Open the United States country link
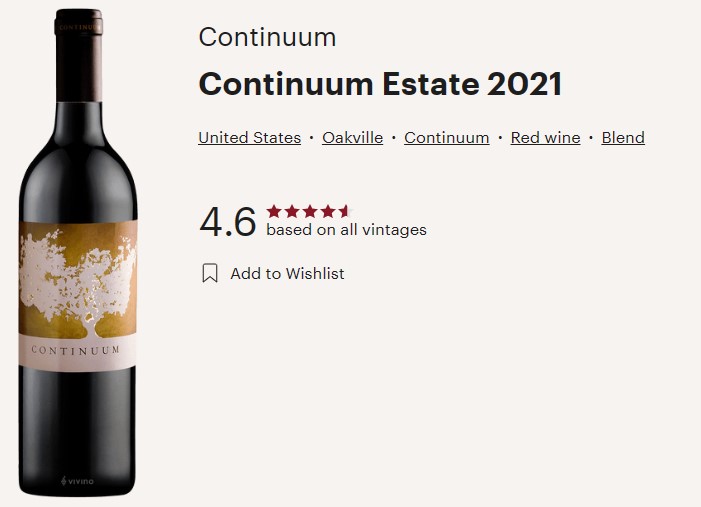The height and width of the screenshot is (507, 701). click(249, 138)
